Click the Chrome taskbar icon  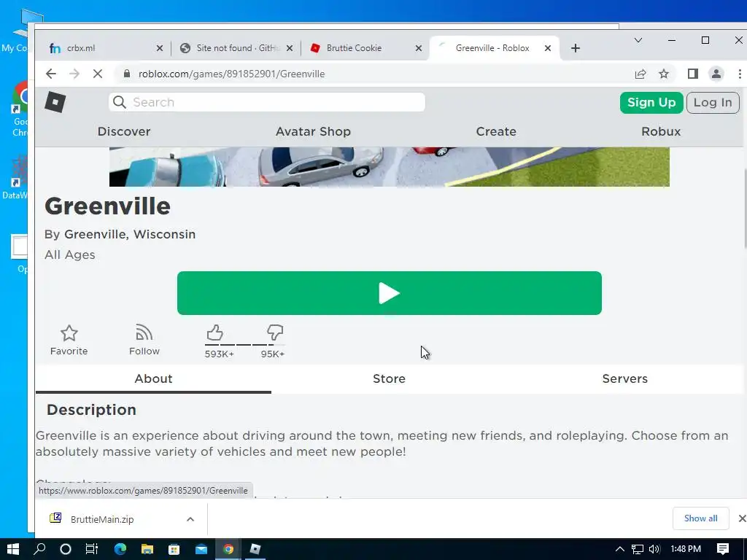coord(228,549)
